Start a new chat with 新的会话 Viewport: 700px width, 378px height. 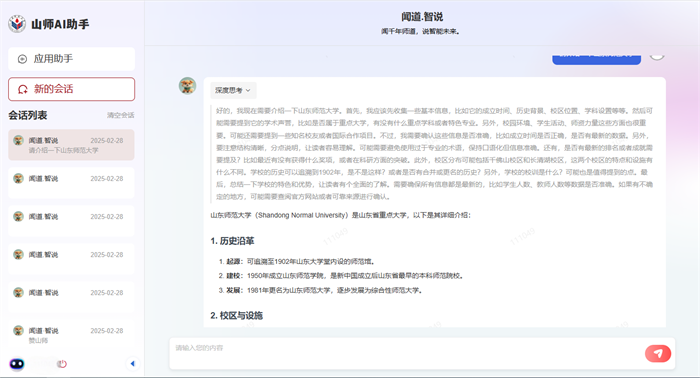coord(71,89)
